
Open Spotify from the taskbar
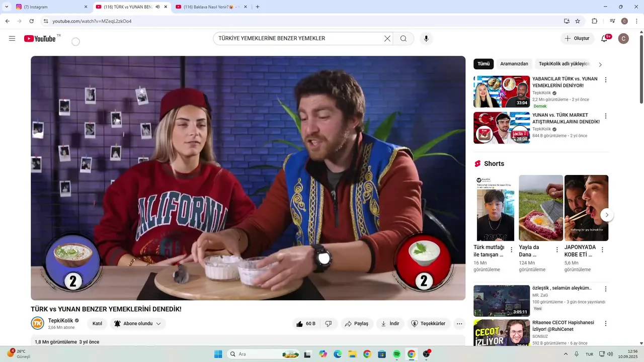tap(396, 354)
